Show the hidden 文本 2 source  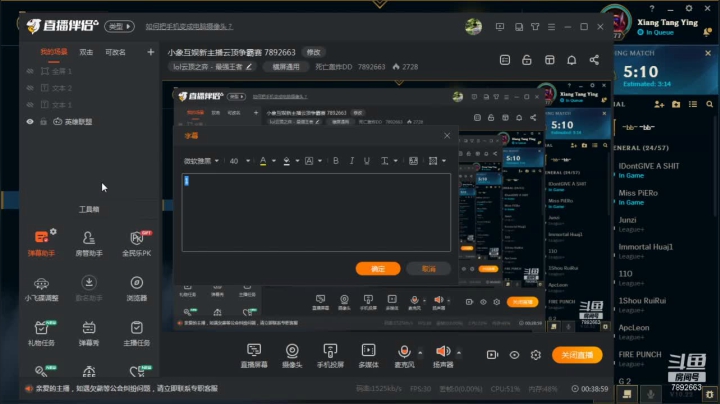(30, 88)
